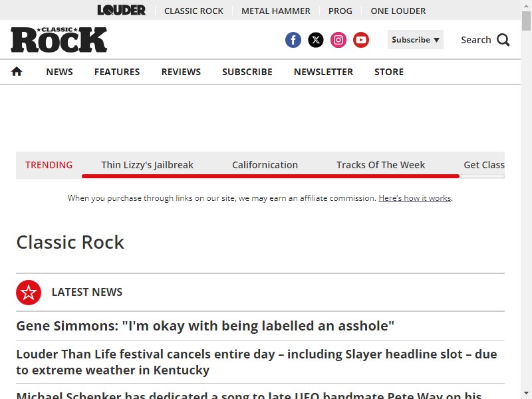Open the News menu item
532x399 pixels.
59,72
